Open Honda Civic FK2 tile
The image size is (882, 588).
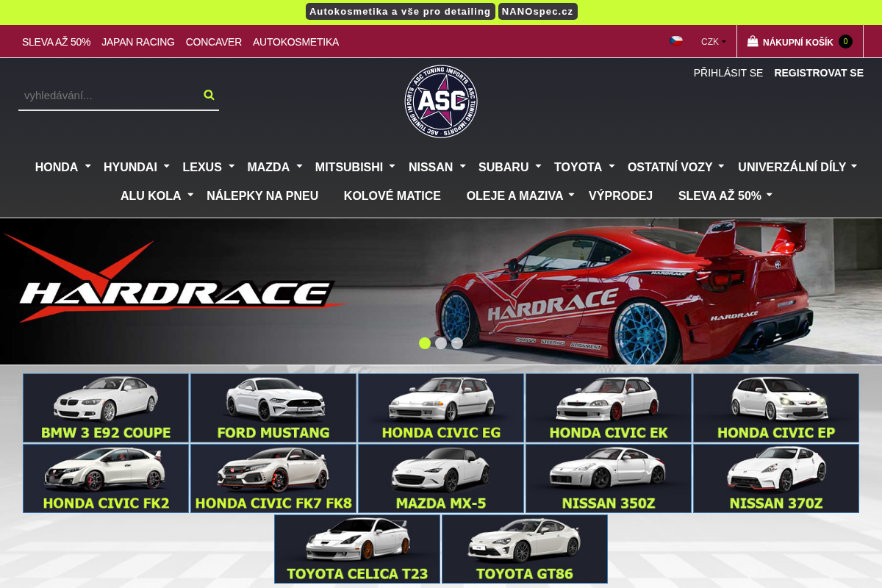(106, 478)
